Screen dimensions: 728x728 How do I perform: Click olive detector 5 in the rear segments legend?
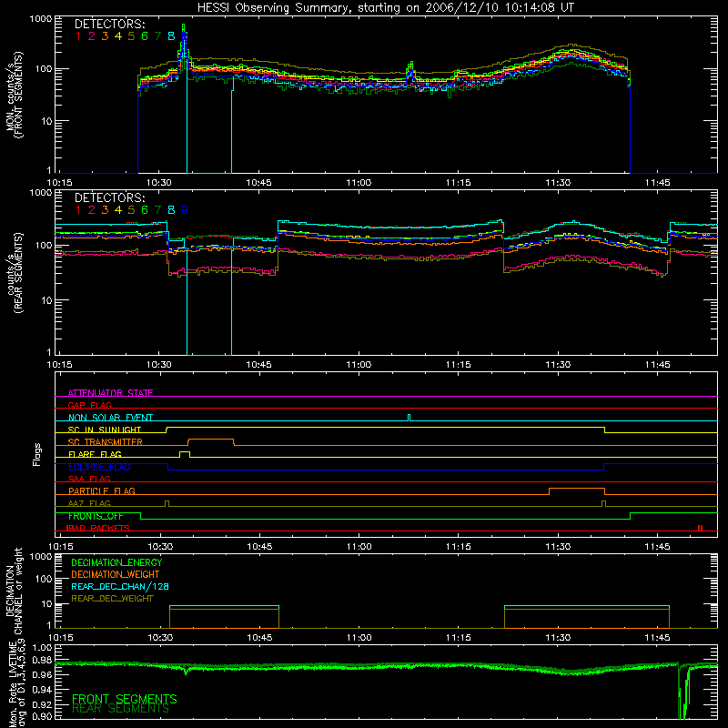coord(131,210)
